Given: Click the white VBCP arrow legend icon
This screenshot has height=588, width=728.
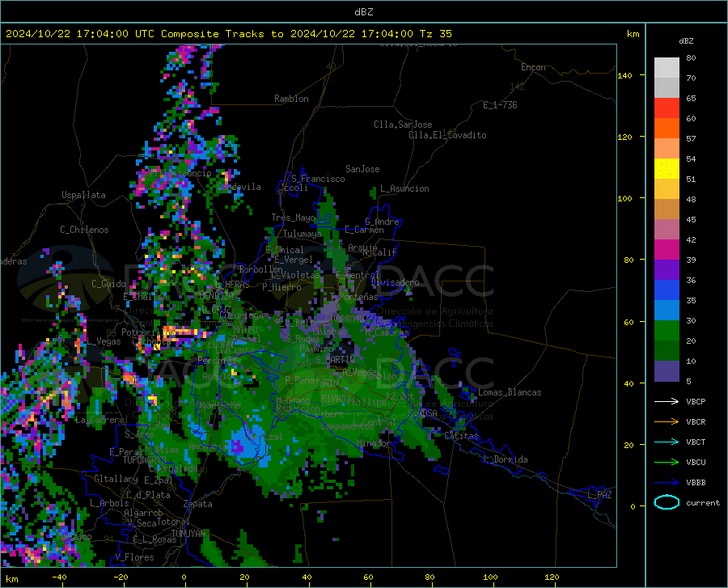Looking at the screenshot, I should pos(667,401).
